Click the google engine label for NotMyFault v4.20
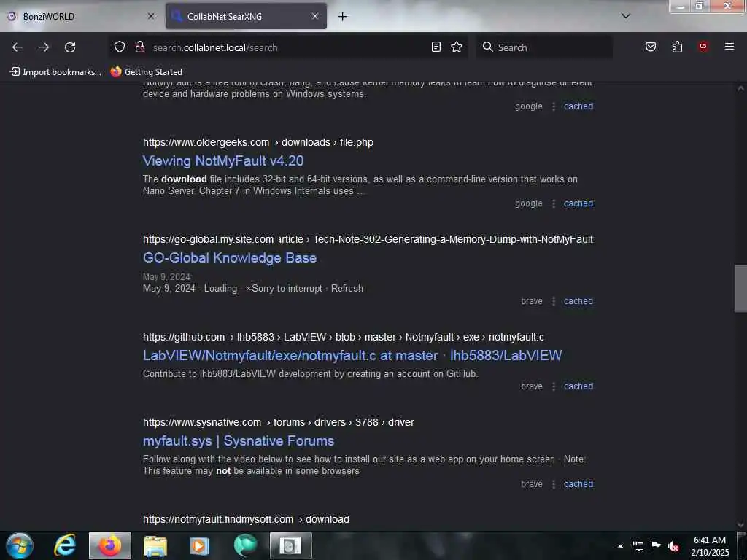 point(528,203)
